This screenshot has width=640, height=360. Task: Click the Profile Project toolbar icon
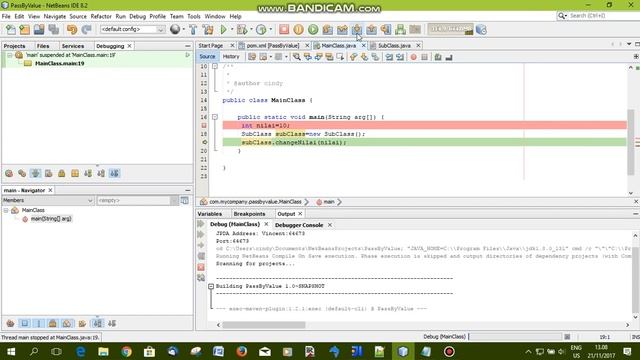click(261, 29)
